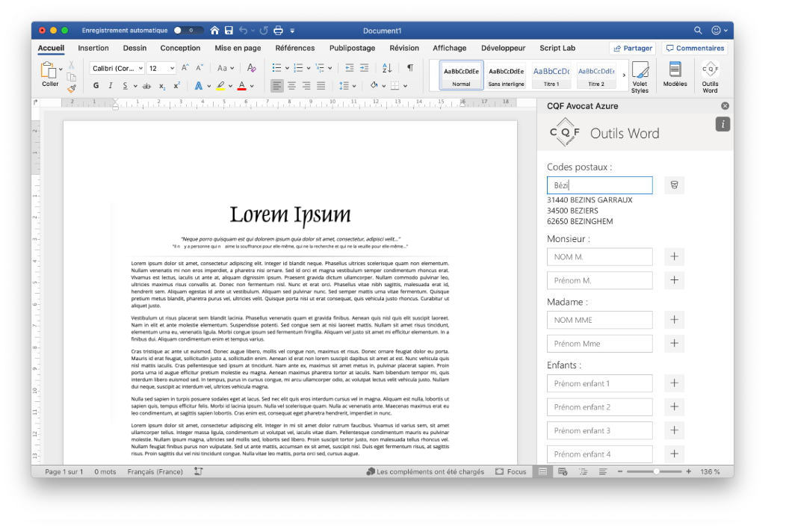Click the clear formatting icon
This screenshot has width=789, height=532.
252,68
